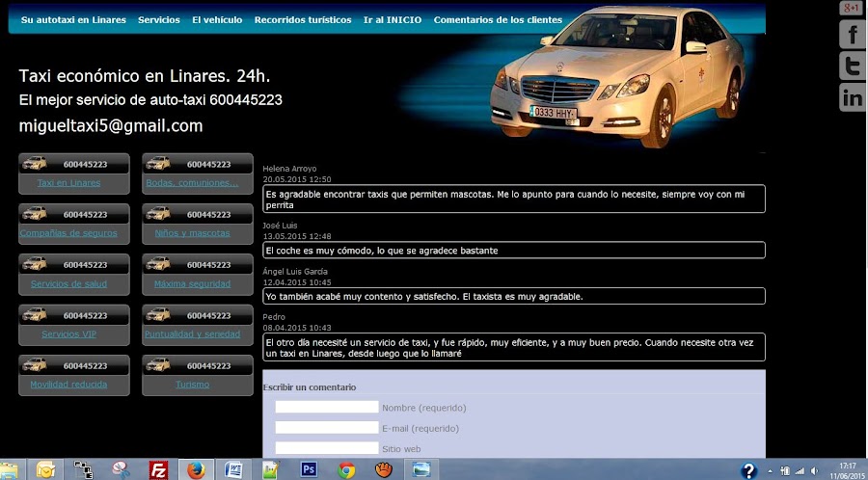Screen dimensions: 868x480
Task: Open Comentarios de los clientes
Action: (498, 20)
